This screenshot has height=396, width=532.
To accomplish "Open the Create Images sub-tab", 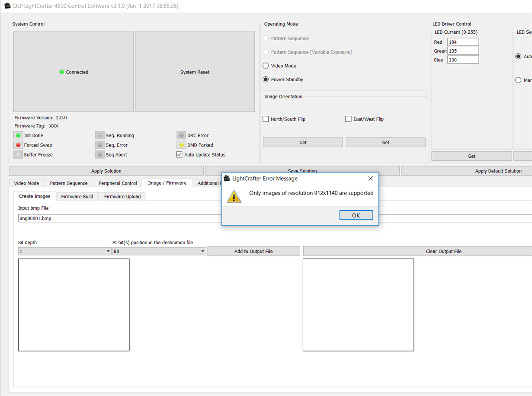I will [x=35, y=196].
